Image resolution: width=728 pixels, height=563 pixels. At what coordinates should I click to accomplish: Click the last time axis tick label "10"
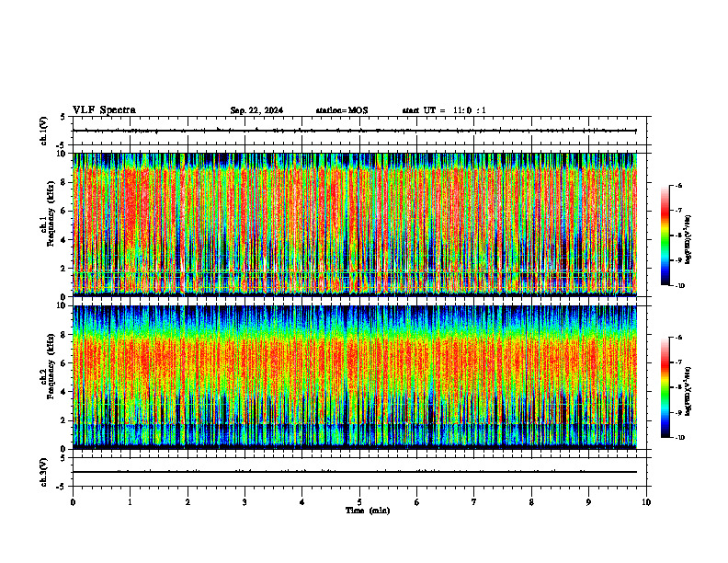[646, 502]
